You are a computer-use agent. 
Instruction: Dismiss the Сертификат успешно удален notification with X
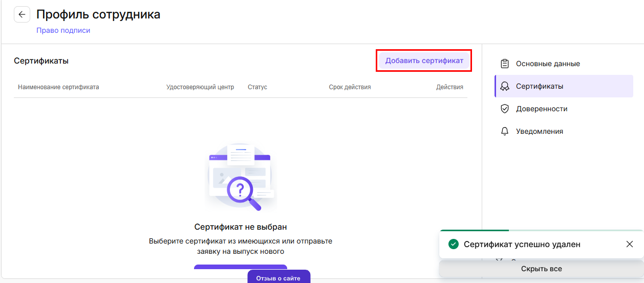point(630,244)
